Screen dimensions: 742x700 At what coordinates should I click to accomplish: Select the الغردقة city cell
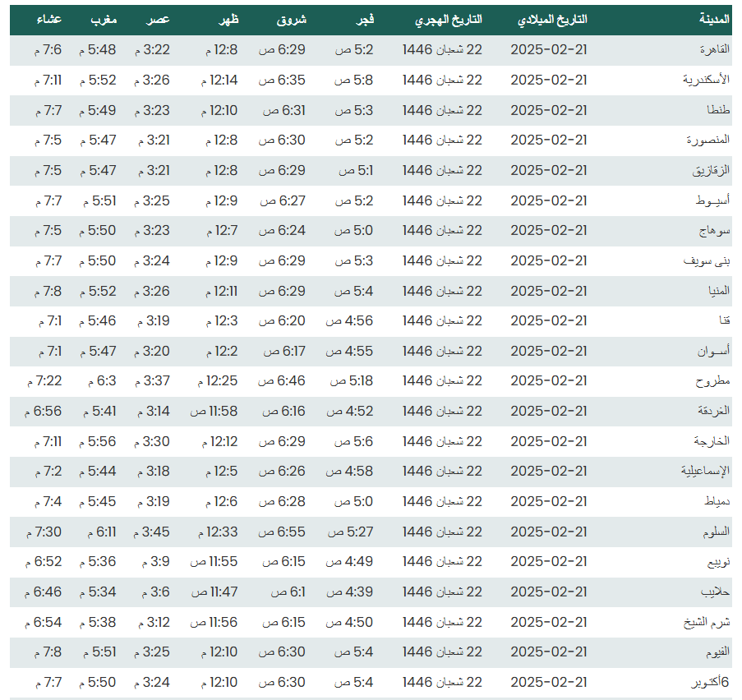point(713,412)
